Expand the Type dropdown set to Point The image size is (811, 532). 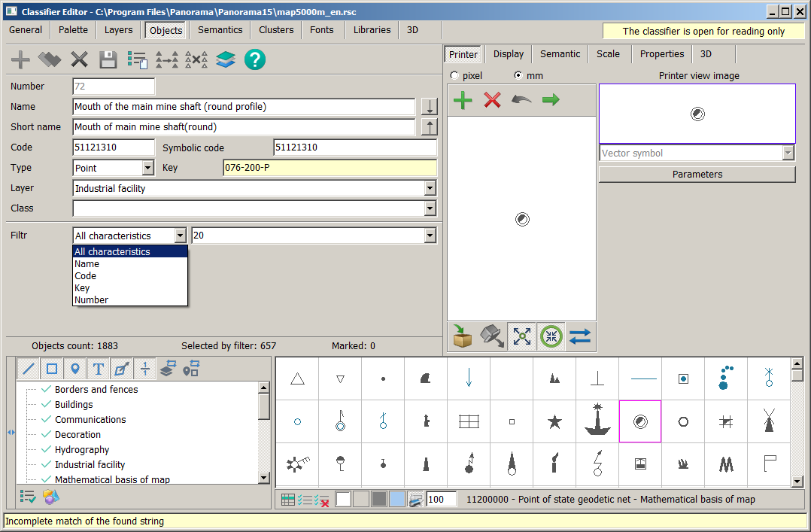click(147, 168)
